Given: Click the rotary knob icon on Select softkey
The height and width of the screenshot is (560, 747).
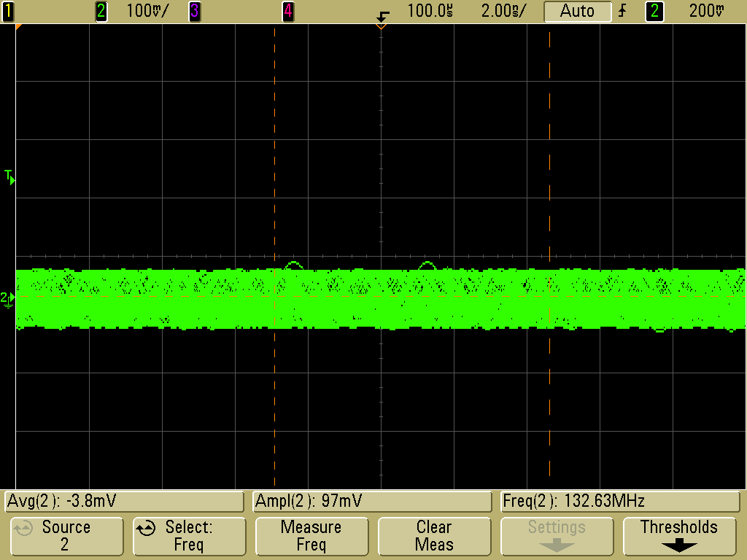Looking at the screenshot, I should [x=146, y=528].
